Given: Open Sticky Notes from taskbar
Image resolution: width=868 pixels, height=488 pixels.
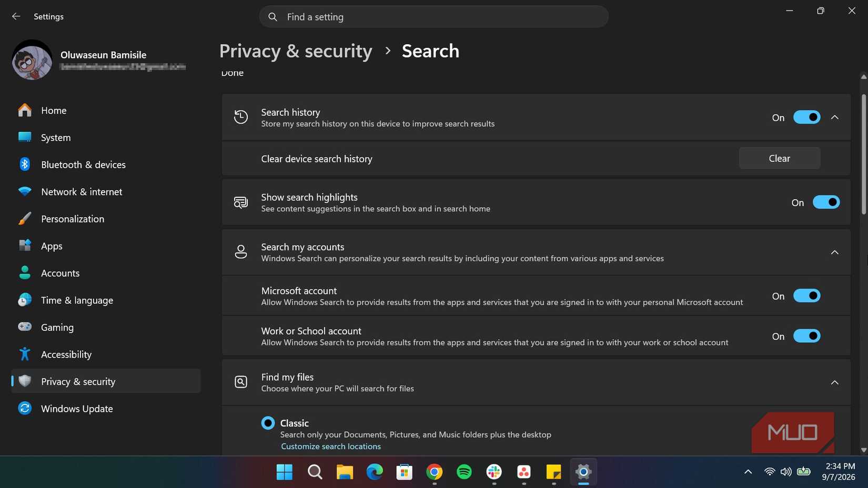Looking at the screenshot, I should pos(553,472).
